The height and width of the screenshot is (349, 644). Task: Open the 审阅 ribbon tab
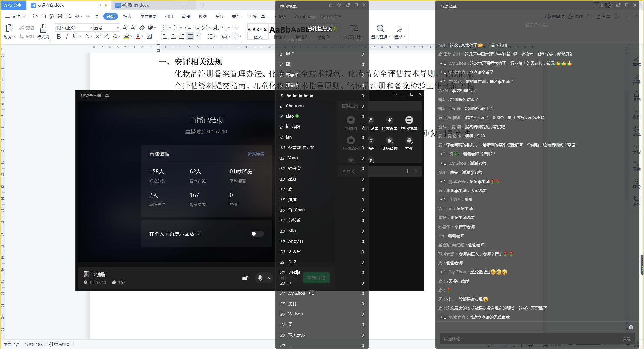pyautogui.click(x=186, y=16)
